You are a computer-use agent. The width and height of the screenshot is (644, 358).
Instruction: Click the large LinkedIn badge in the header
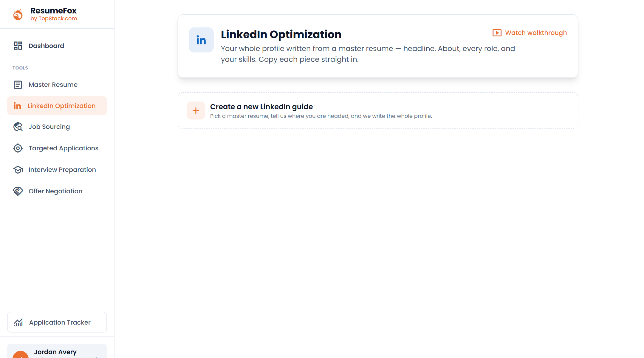(x=201, y=40)
